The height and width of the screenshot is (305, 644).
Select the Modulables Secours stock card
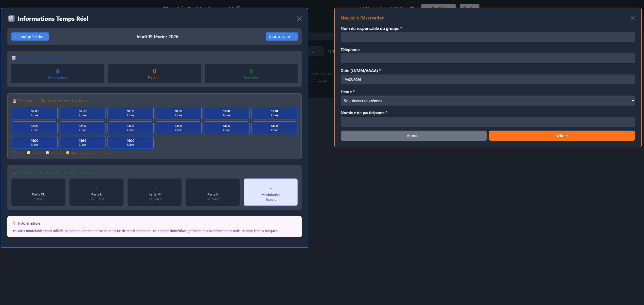click(271, 192)
